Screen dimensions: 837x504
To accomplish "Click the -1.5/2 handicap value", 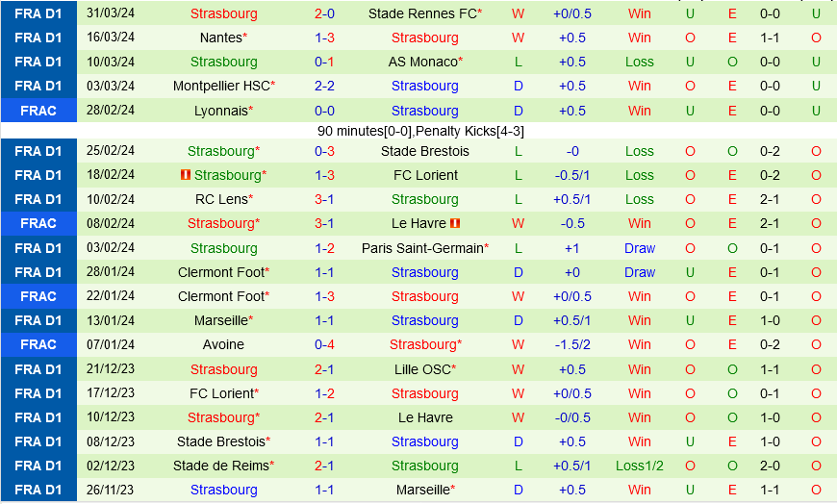I will pos(572,344).
